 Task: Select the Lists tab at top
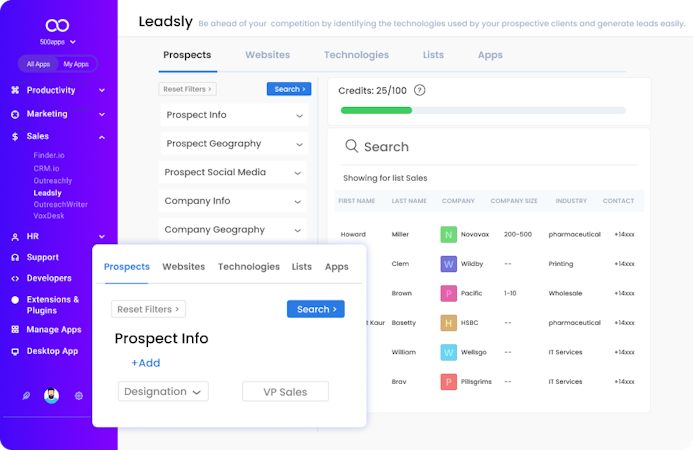433,55
